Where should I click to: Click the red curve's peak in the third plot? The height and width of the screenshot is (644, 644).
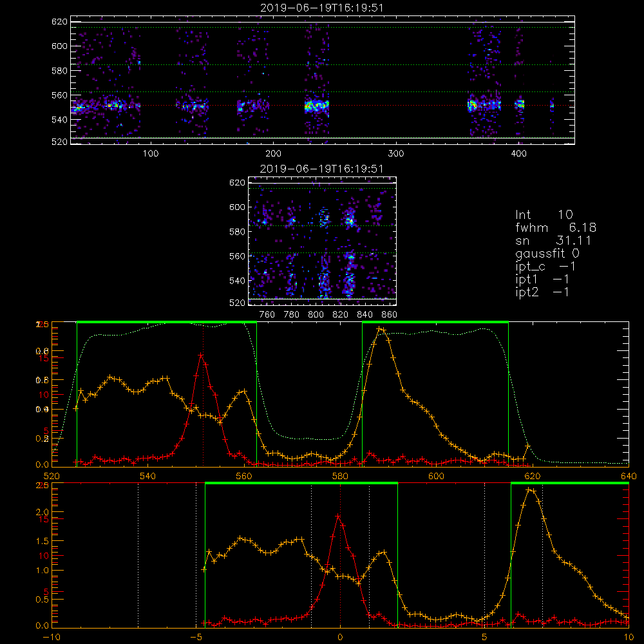201,355
